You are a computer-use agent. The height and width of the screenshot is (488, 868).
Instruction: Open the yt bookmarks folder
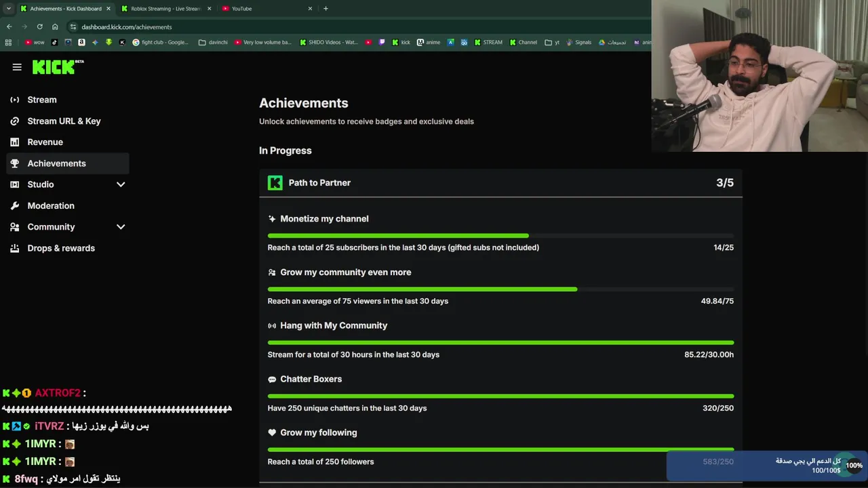553,42
